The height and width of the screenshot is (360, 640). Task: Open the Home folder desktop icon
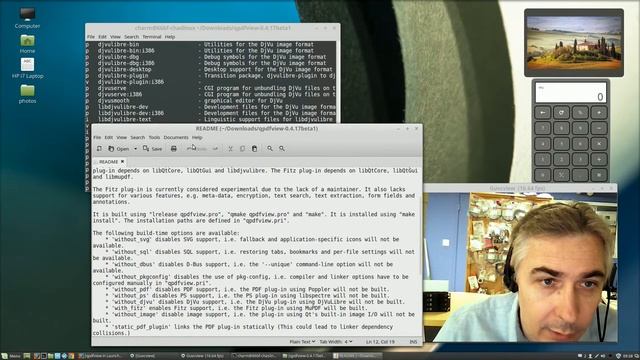pos(27,44)
